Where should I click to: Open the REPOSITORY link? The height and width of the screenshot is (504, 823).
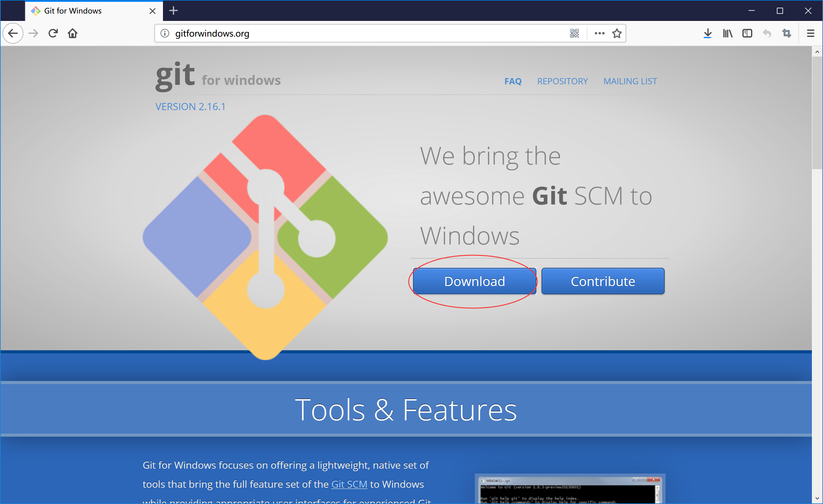[562, 81]
